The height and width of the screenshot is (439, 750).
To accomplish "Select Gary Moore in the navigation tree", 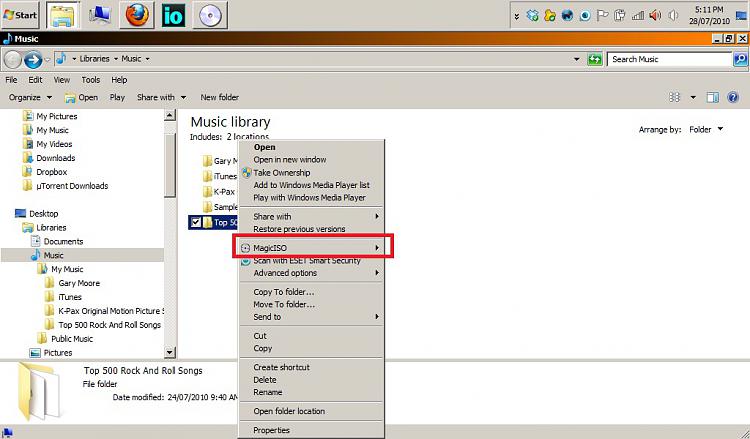I will 79,283.
